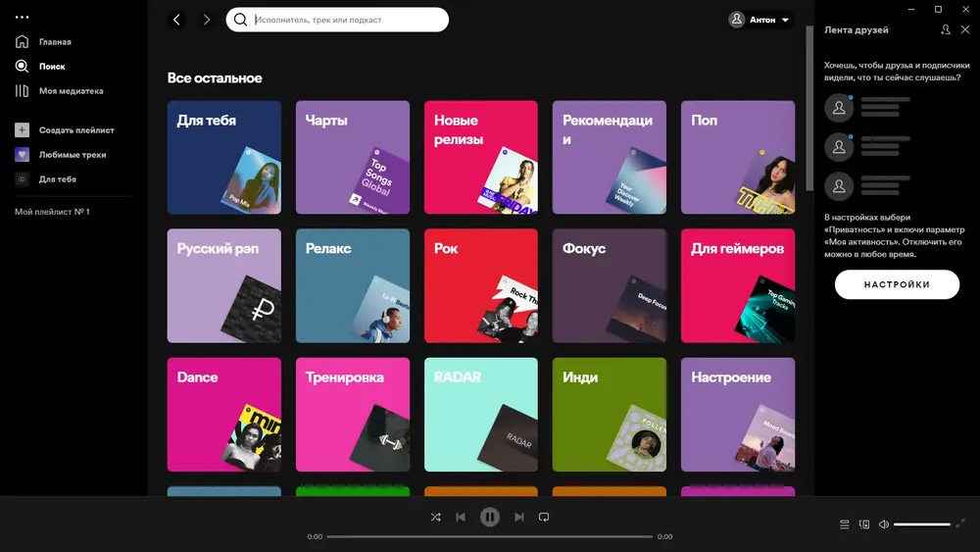Image resolution: width=980 pixels, height=552 pixels.
Task: Close the Лента друзей panel
Action: [x=965, y=29]
